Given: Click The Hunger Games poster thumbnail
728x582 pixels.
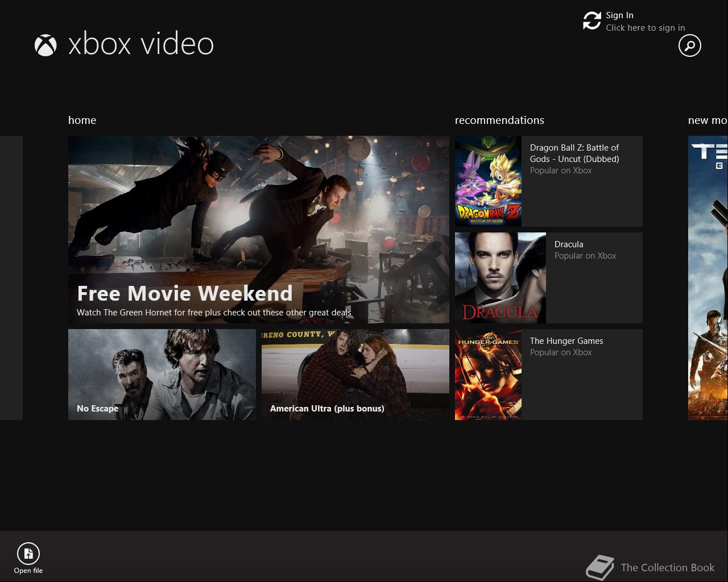Looking at the screenshot, I should click(488, 375).
